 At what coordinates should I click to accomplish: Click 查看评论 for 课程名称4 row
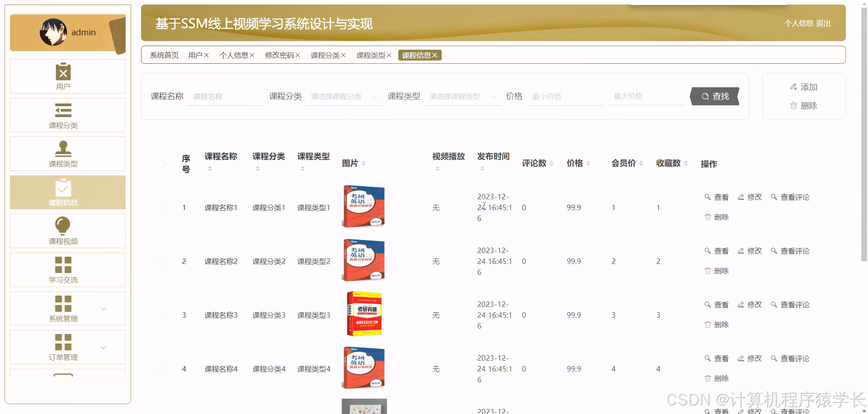(x=790, y=358)
